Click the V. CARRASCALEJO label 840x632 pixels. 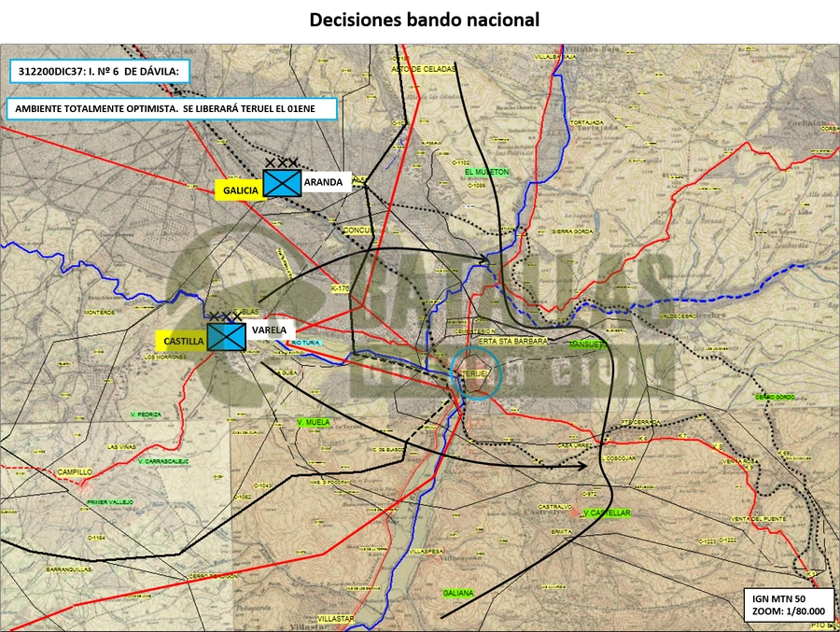pos(162,461)
